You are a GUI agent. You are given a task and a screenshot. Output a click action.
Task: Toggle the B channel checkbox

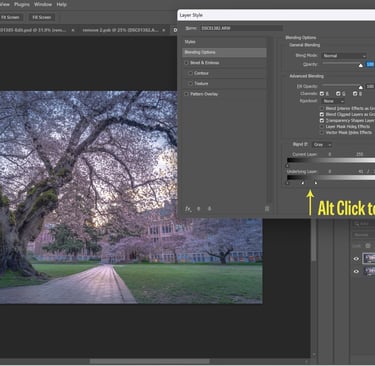point(355,94)
